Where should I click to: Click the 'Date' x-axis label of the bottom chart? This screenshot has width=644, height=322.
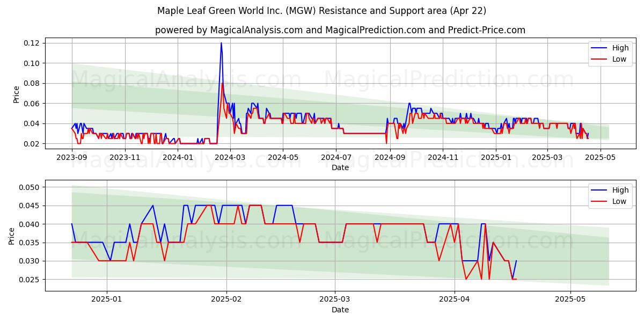(x=340, y=310)
